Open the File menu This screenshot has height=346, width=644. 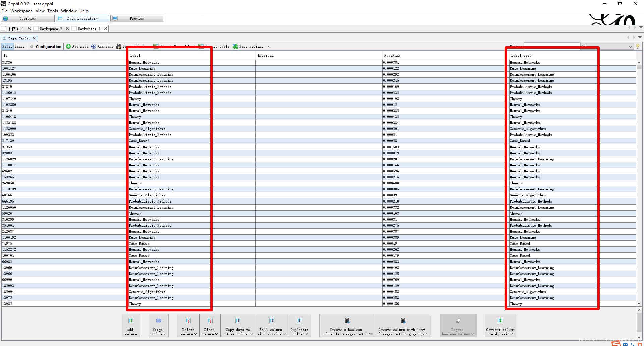4,11
